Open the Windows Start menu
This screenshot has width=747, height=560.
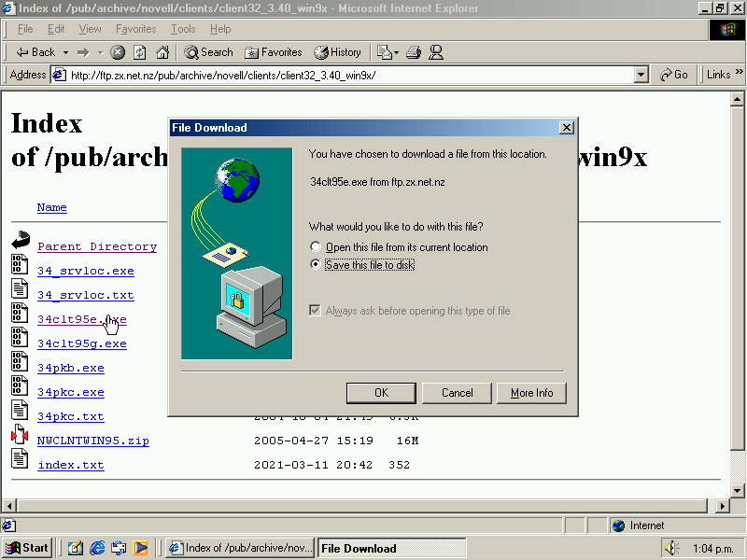(x=28, y=548)
